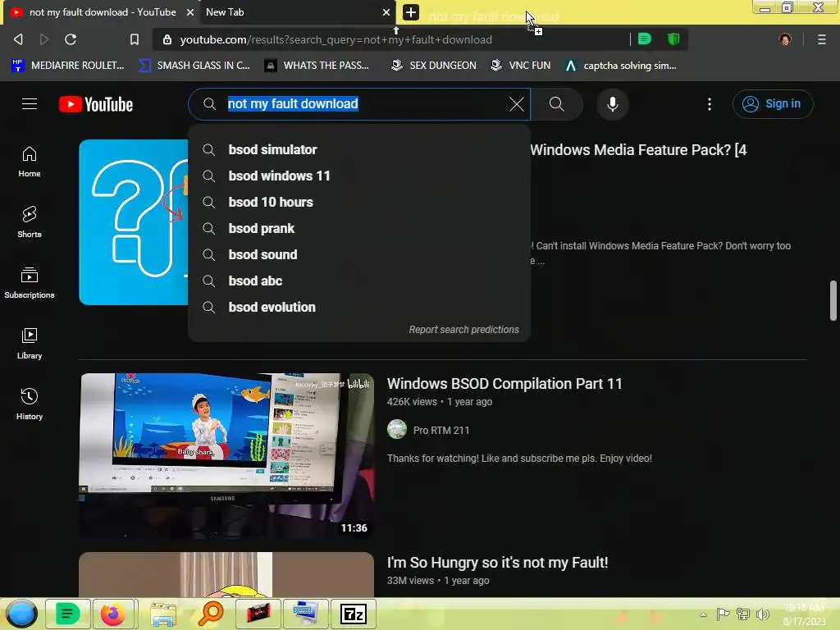Open Shorts in the sidebar
This screenshot has height=630, width=840.
(30, 221)
